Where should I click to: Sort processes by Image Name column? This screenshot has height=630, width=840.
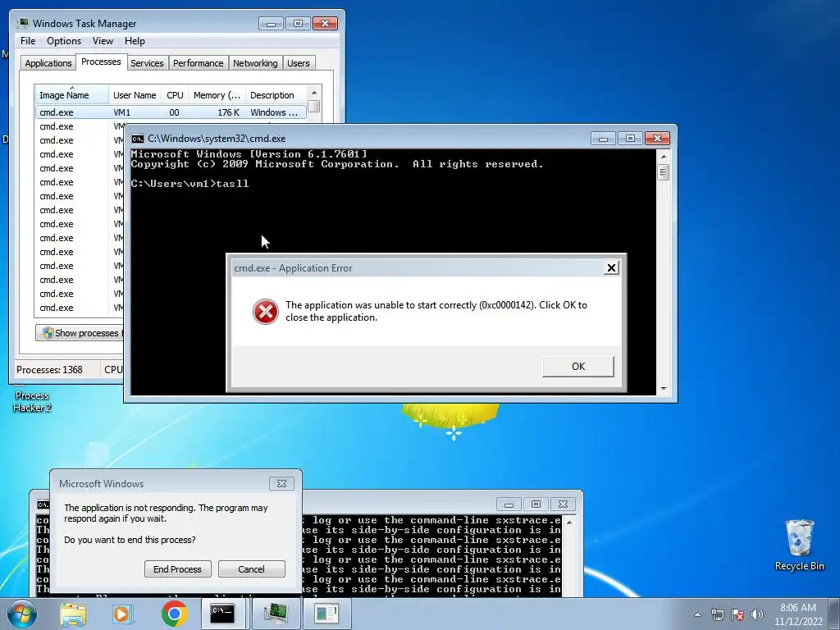(x=72, y=95)
